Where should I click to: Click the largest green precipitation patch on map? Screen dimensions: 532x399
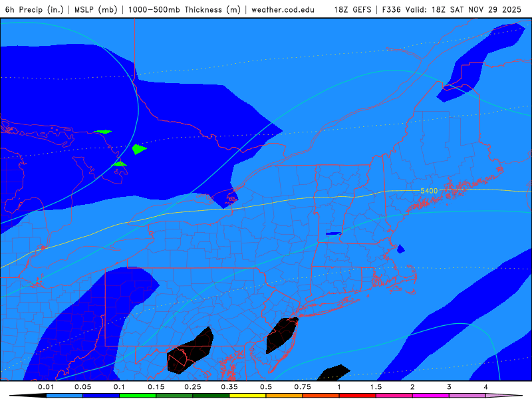click(138, 149)
